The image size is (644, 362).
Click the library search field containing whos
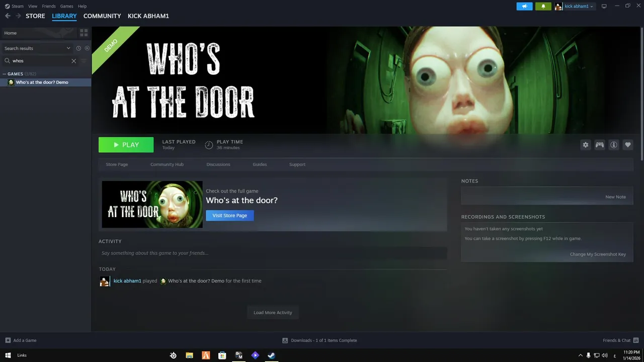pos(40,61)
